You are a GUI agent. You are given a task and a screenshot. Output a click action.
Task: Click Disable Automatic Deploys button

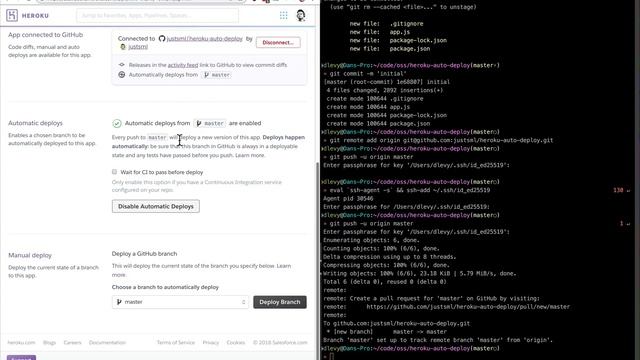156,207
